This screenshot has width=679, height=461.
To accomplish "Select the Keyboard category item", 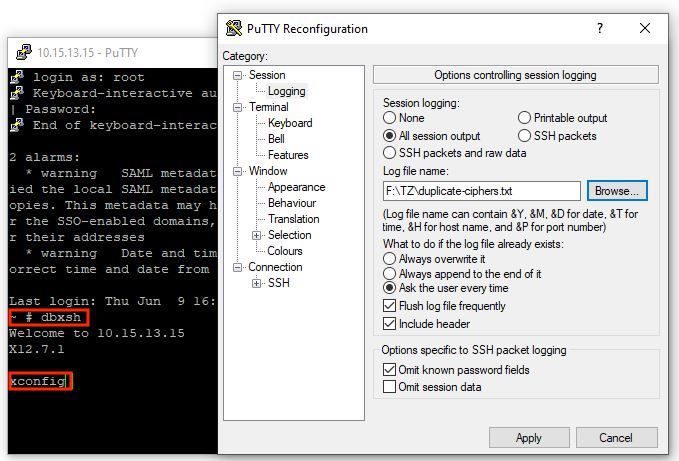I will coord(290,123).
